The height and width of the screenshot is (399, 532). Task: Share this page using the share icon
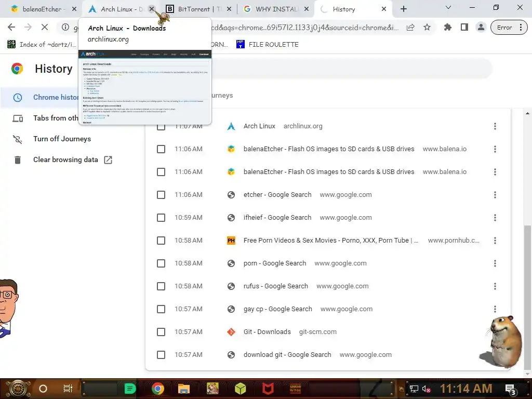[x=410, y=27]
